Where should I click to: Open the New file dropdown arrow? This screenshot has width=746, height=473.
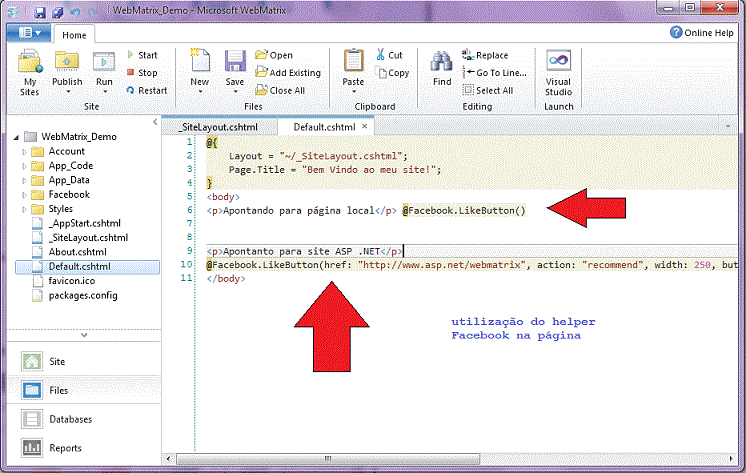click(x=200, y=91)
